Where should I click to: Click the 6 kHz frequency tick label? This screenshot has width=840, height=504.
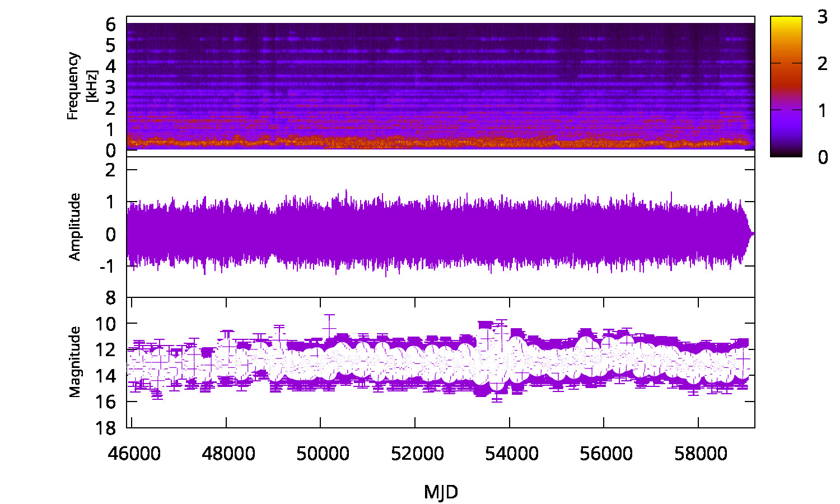110,24
